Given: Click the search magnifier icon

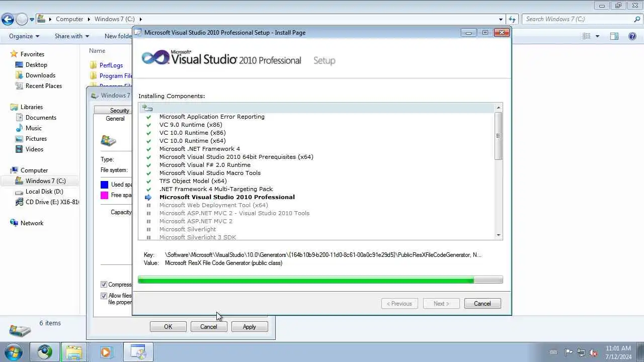Looking at the screenshot, I should (x=637, y=19).
